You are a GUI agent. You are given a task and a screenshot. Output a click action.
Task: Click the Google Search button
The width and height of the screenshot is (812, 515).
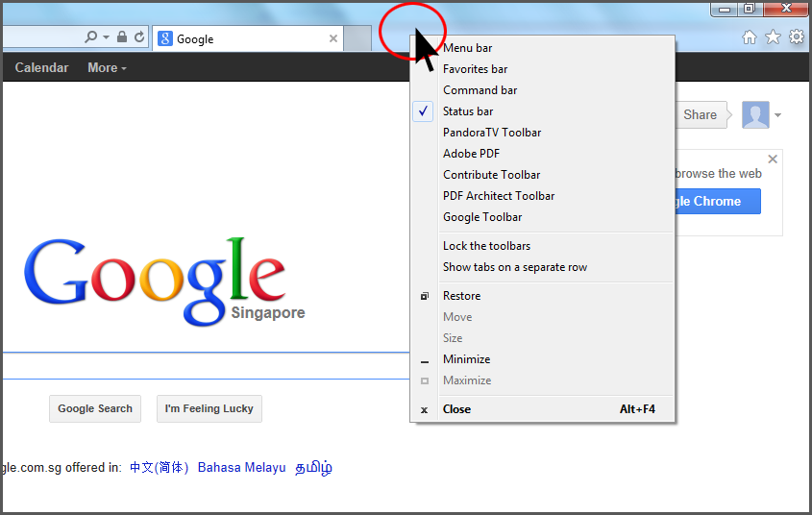[x=95, y=409]
